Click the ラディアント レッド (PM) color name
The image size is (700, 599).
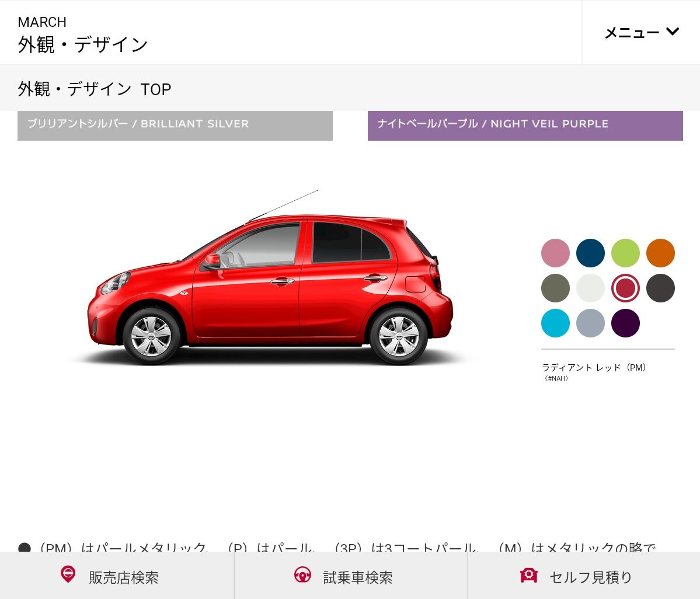[x=594, y=367]
